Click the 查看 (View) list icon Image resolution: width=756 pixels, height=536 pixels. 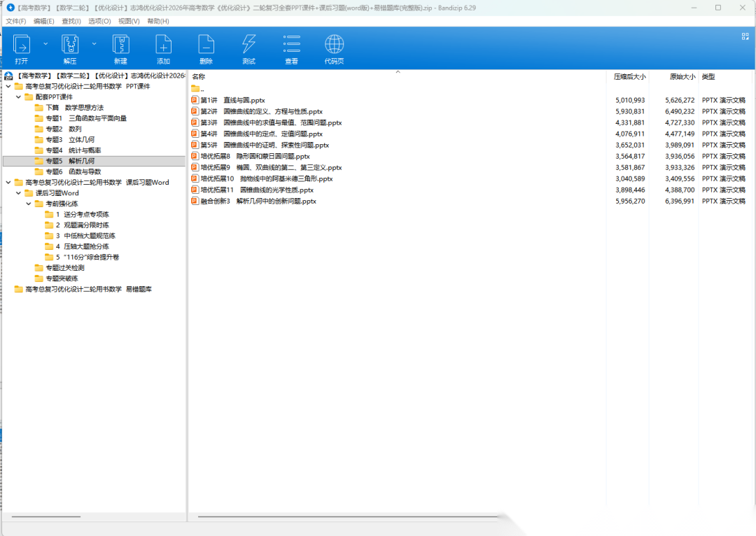coord(292,45)
